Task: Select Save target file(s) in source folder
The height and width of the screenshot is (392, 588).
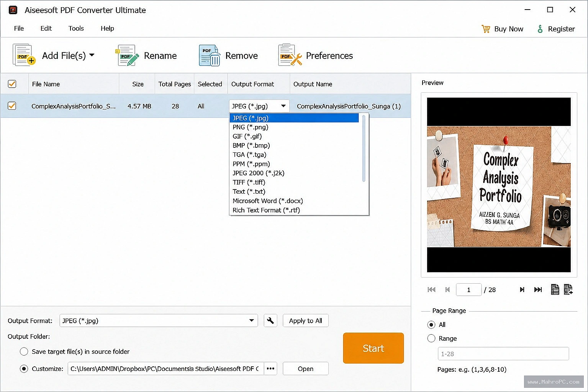Action: [x=24, y=351]
